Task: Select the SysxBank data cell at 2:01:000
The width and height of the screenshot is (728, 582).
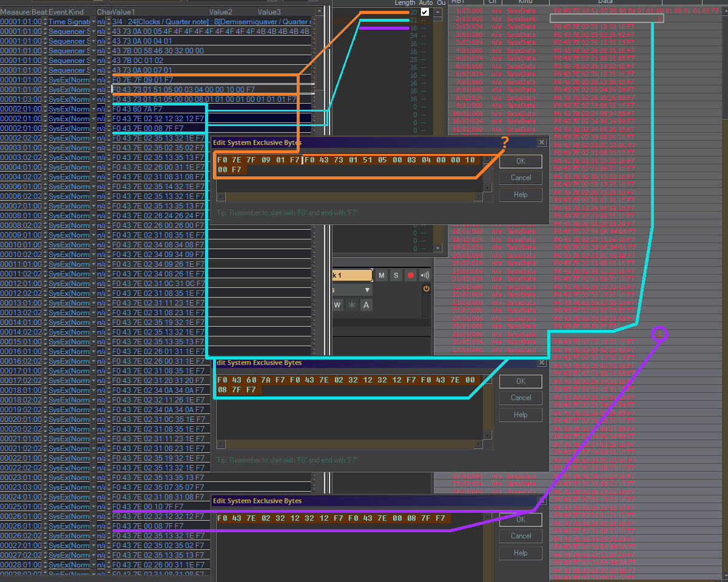Action: [607, 19]
